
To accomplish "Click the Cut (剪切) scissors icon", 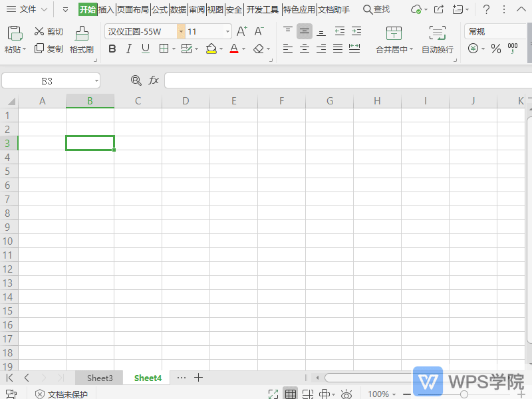I will click(39, 31).
